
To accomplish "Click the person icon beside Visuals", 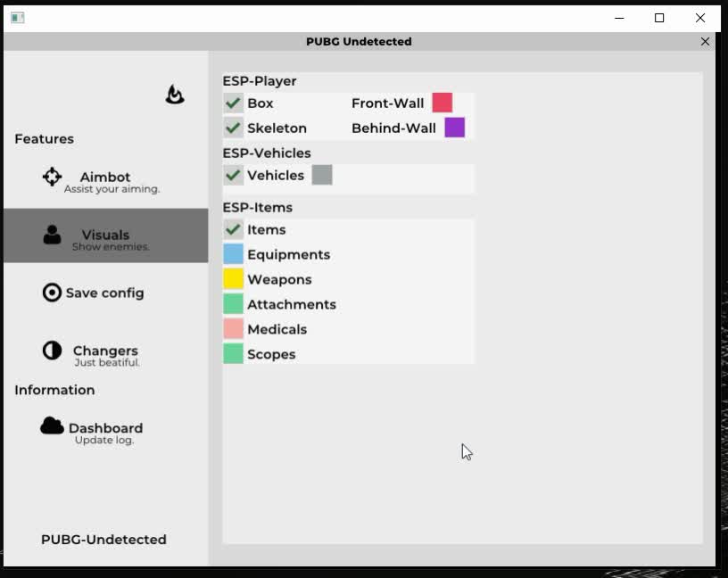I will point(52,235).
